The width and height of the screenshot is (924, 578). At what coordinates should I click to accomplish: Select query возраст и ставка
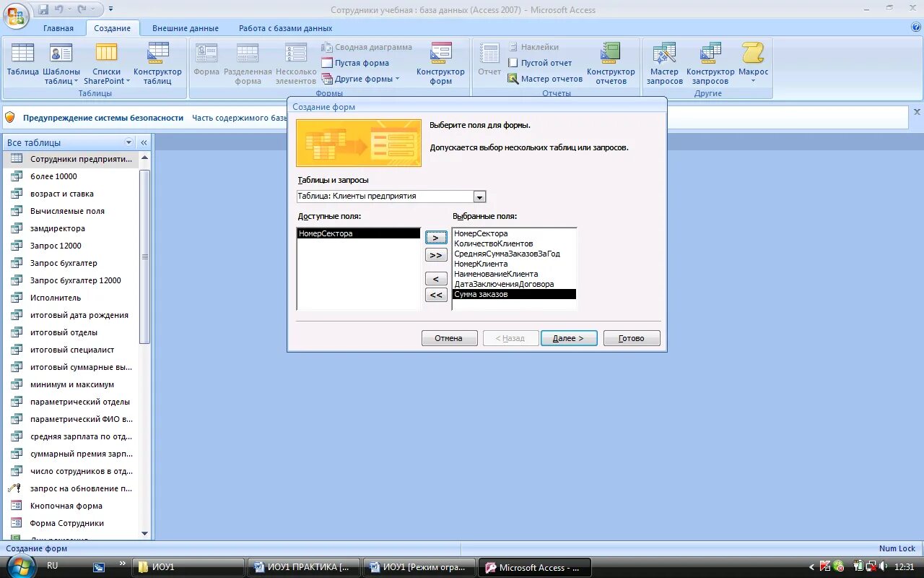click(x=71, y=194)
